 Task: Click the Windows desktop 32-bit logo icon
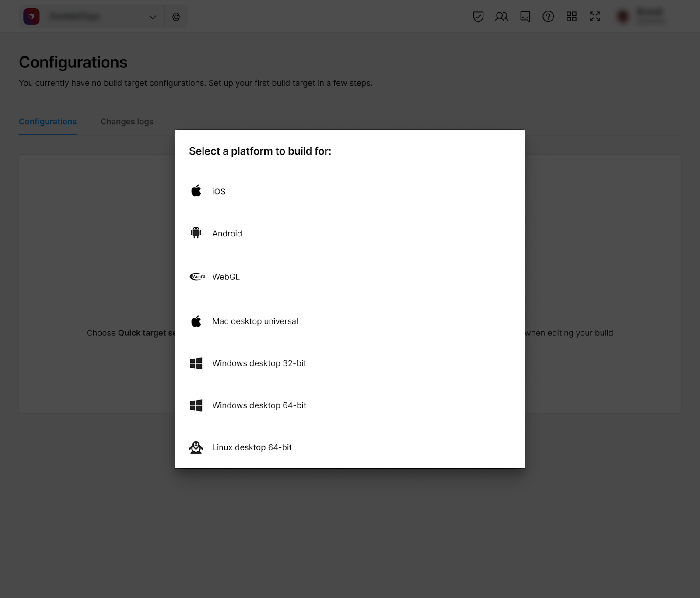pyautogui.click(x=196, y=363)
